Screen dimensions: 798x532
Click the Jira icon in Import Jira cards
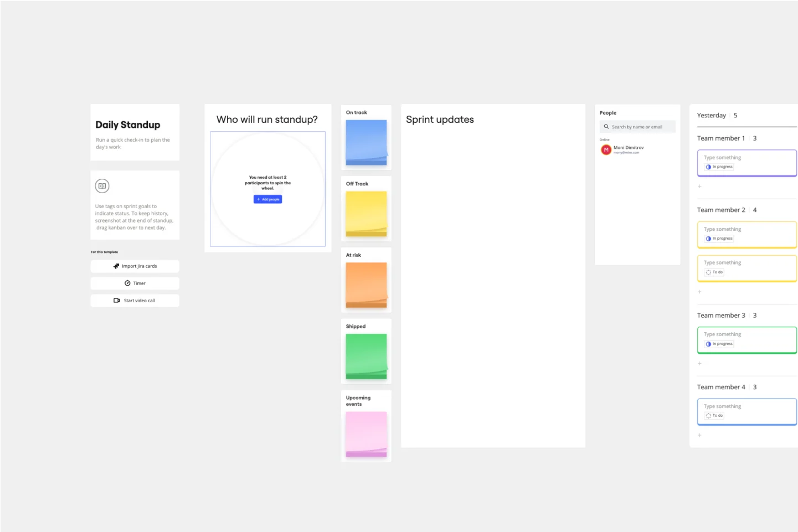pyautogui.click(x=116, y=266)
